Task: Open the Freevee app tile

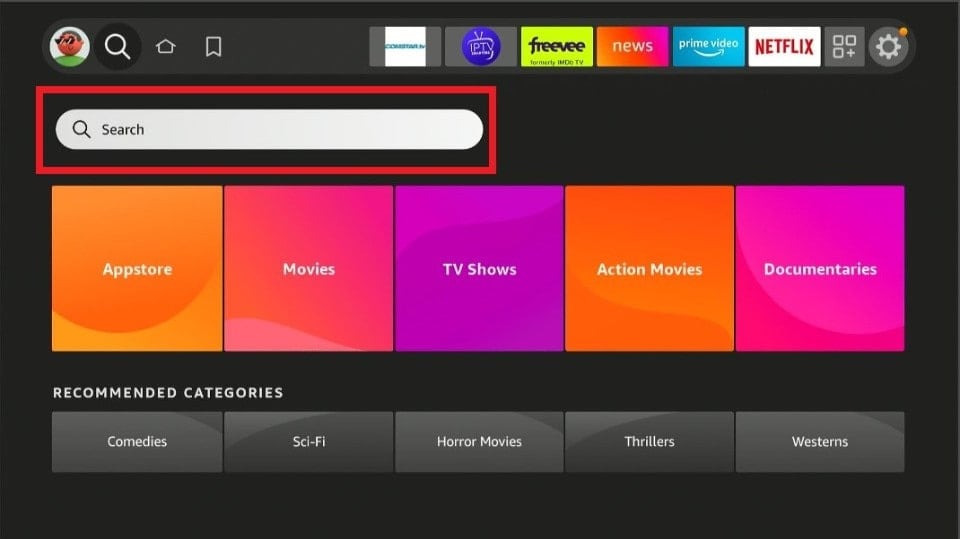Action: pos(557,47)
